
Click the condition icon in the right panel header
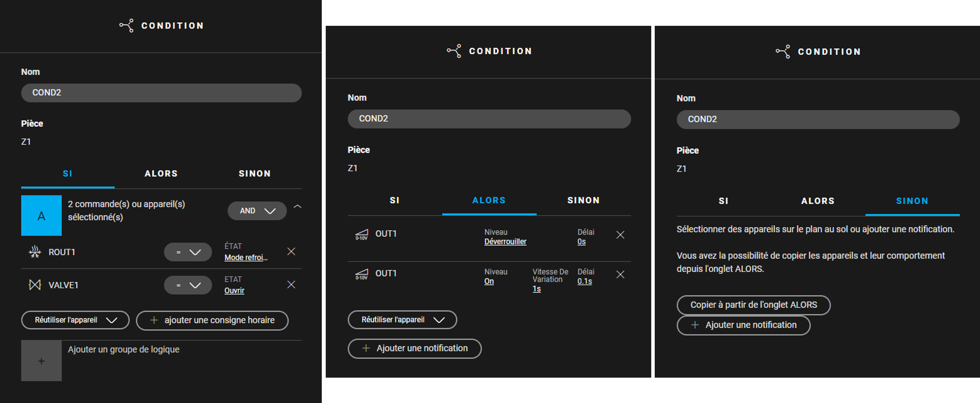(x=783, y=51)
